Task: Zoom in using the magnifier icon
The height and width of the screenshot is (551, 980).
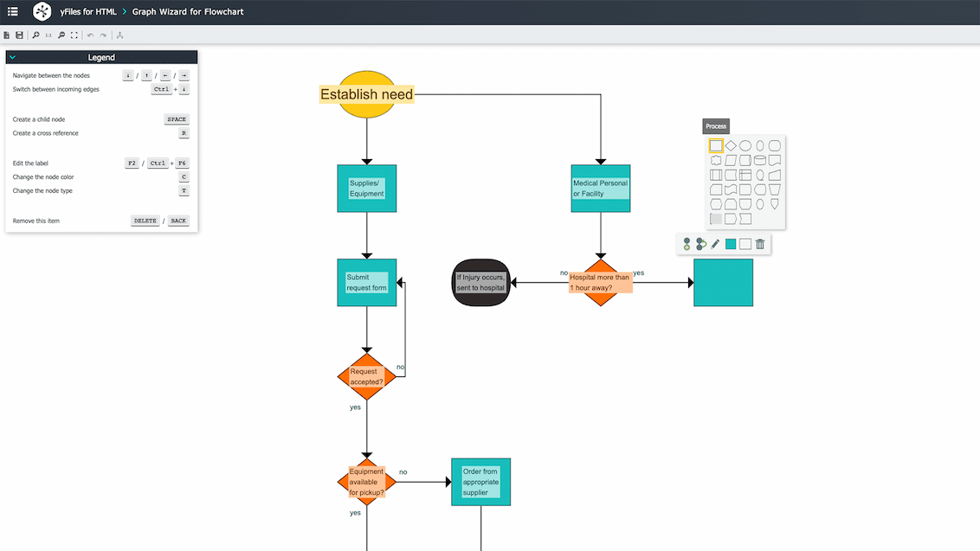Action: [35, 35]
